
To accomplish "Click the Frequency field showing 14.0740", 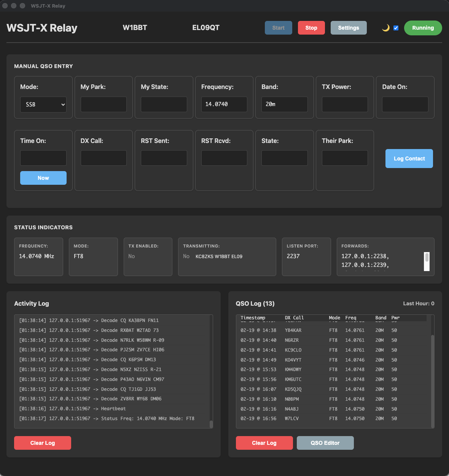I will point(224,104).
